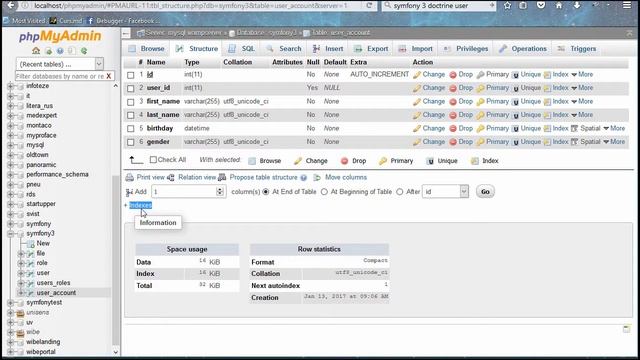Click Change link for birthday column

(433, 129)
